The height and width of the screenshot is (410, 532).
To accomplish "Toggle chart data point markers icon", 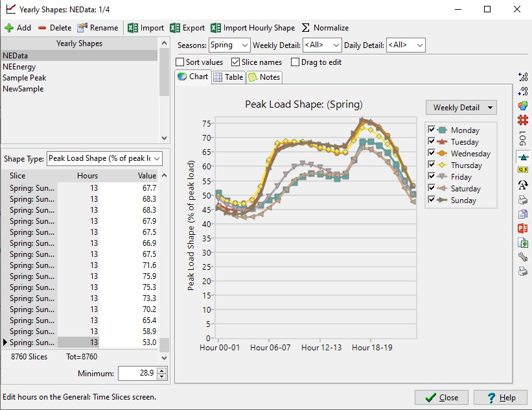I will [x=523, y=157].
